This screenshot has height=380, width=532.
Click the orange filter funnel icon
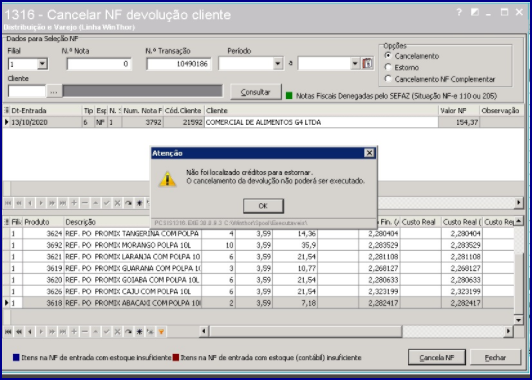point(161,332)
